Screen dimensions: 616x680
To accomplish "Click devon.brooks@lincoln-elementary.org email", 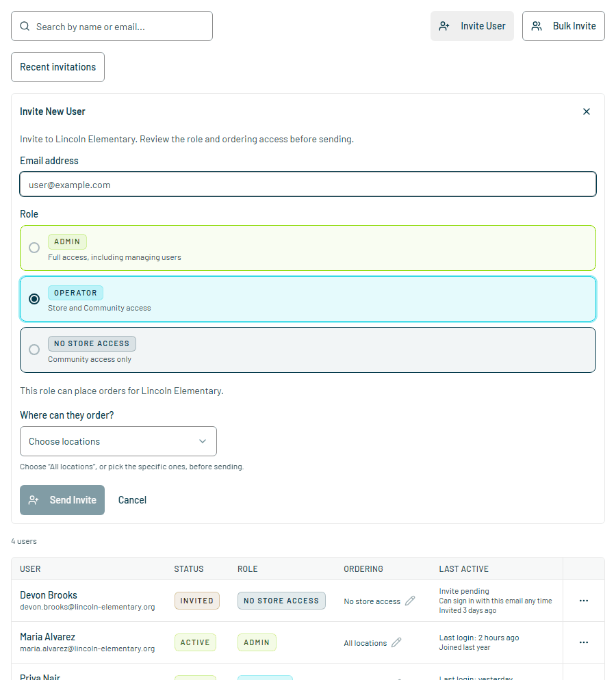I will [87, 607].
